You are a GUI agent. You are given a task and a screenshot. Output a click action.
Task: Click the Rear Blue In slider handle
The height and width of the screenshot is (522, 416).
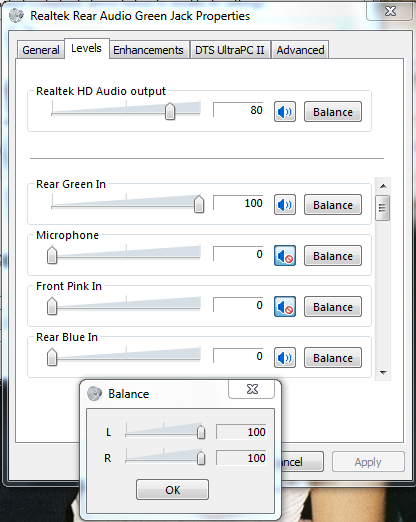(52, 357)
